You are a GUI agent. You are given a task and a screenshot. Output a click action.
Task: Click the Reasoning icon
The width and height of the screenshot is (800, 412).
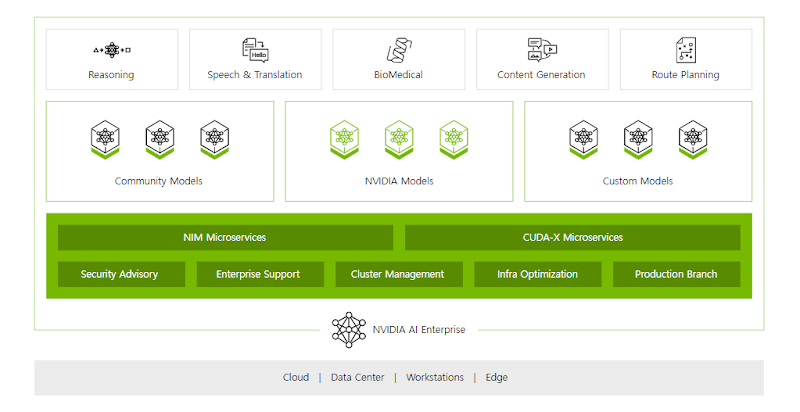click(x=112, y=50)
